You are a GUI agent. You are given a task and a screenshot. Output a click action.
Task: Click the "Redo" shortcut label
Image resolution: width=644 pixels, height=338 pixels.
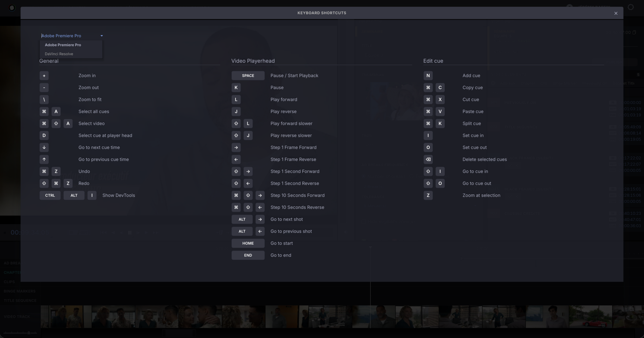point(84,183)
